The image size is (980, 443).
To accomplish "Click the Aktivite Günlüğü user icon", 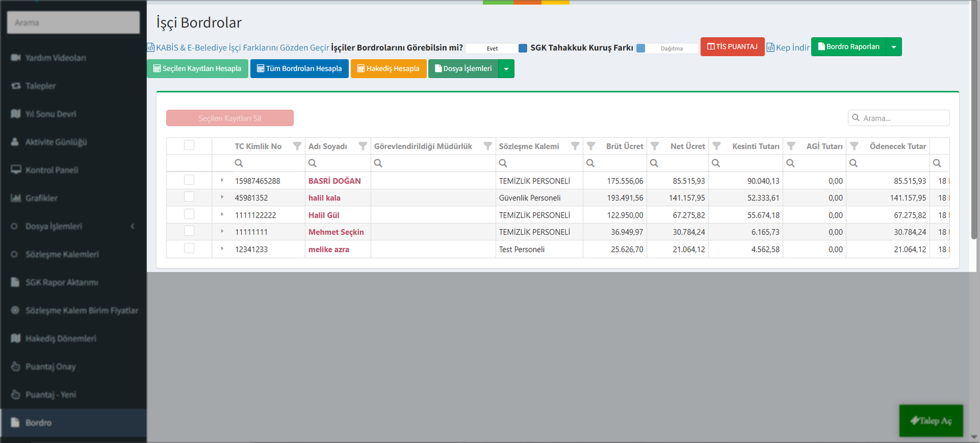I will pos(15,142).
